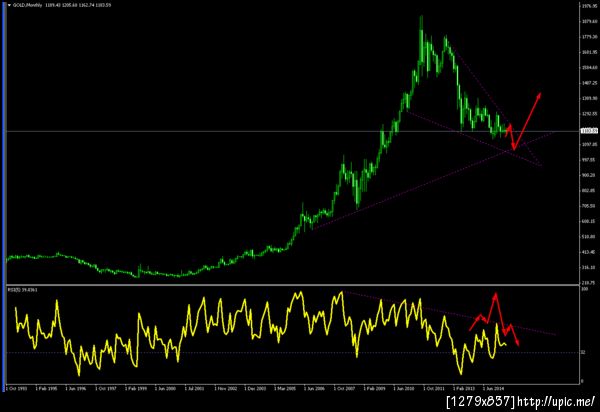
Task: Open the chart menu triangle beside GOLD,Monthly
Action: (x=9, y=5)
